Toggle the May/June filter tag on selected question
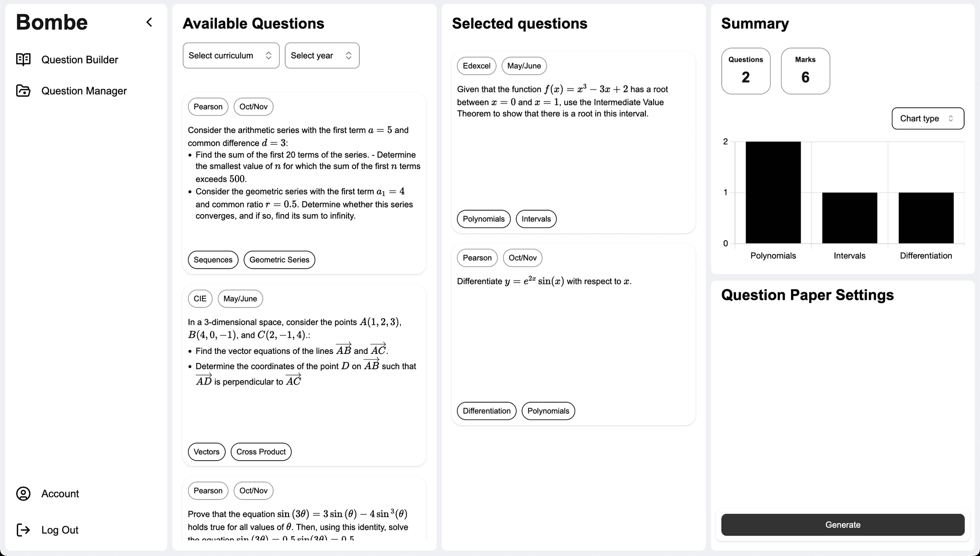The width and height of the screenshot is (980, 556). [x=524, y=66]
